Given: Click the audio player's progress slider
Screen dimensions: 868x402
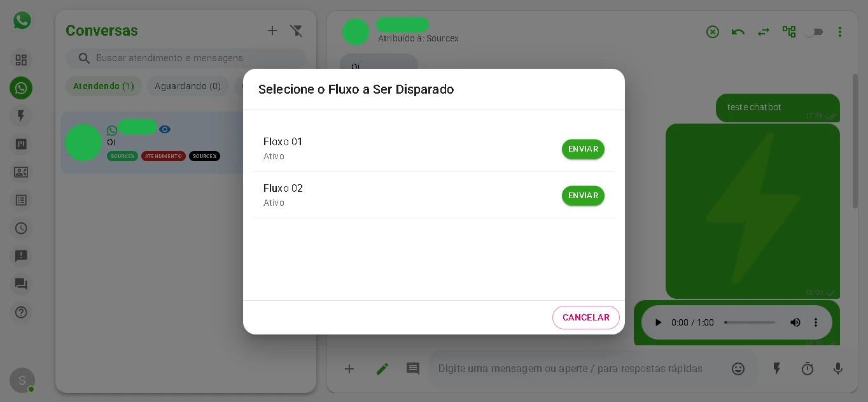Looking at the screenshot, I should point(750,322).
